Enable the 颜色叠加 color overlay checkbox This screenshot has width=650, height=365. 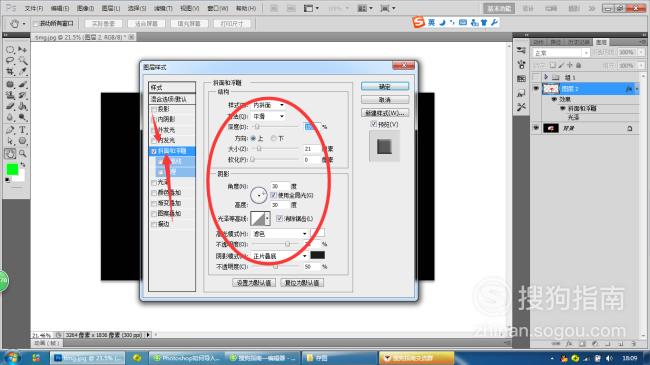pos(154,193)
